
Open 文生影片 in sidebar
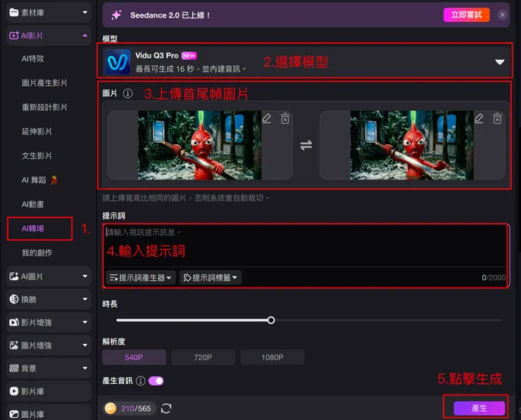pyautogui.click(x=37, y=155)
